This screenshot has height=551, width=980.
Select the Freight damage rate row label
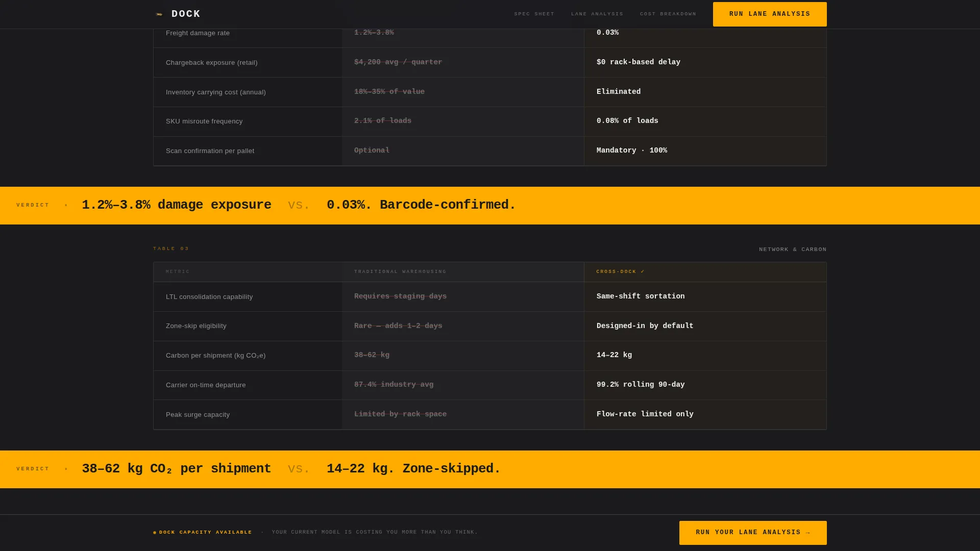click(x=198, y=33)
